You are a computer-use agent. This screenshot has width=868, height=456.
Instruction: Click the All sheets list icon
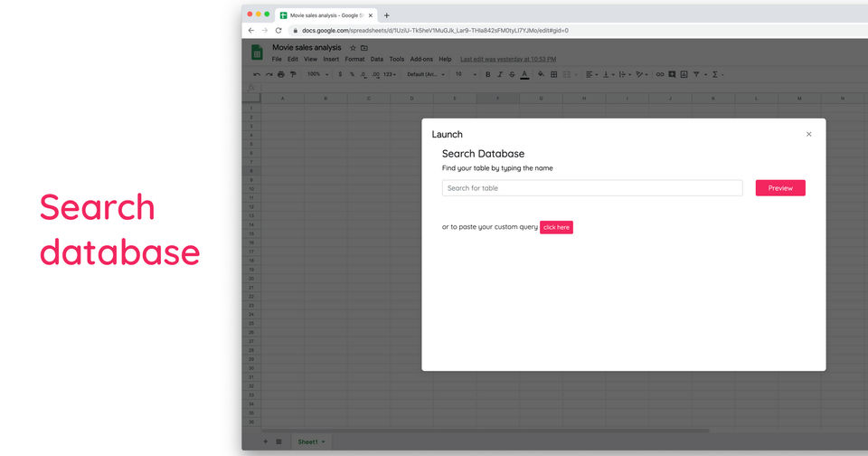[279, 442]
